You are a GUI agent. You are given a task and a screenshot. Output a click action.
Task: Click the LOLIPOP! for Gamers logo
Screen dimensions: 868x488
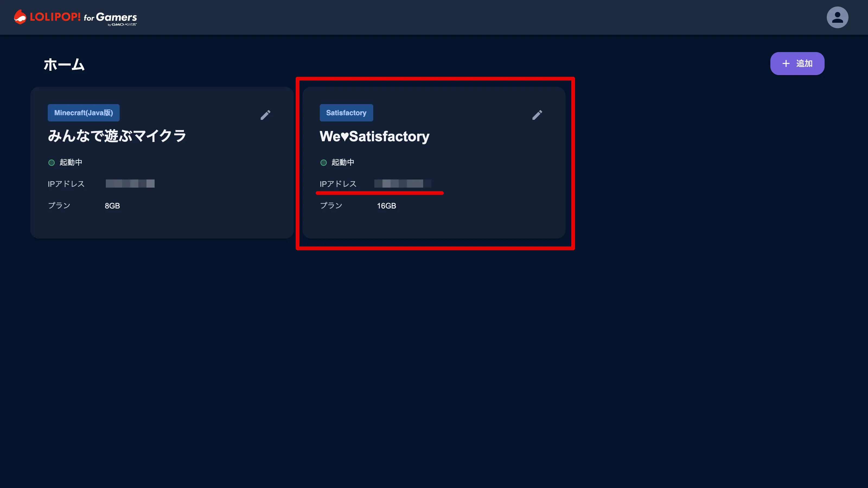tap(75, 17)
